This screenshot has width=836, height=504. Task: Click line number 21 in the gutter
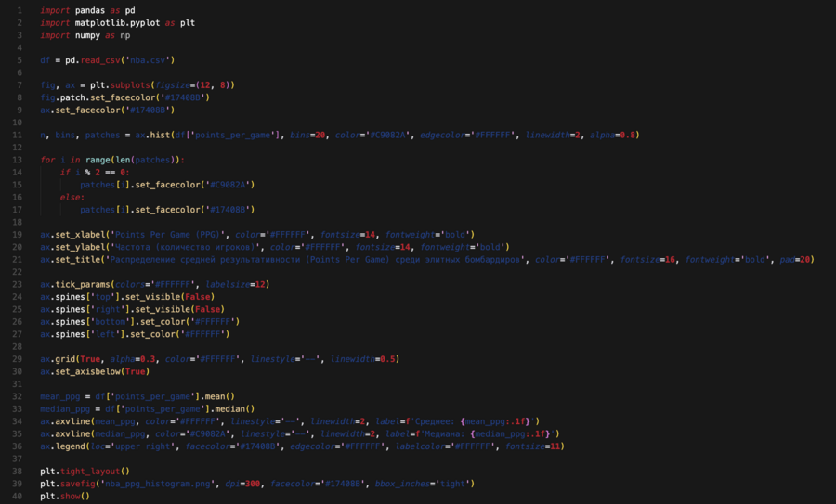[x=18, y=260]
